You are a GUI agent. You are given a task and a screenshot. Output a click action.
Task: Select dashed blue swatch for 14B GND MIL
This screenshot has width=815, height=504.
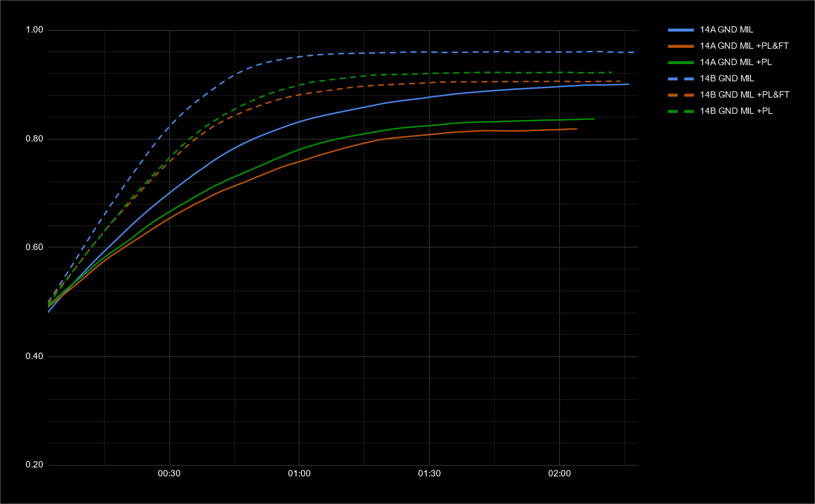tap(681, 79)
